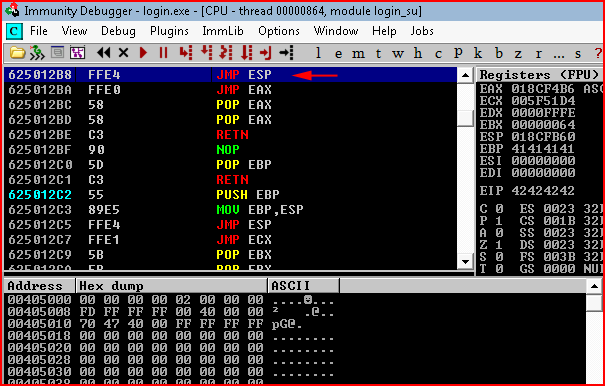Click the disassembly scrollbar down arrow

click(465, 262)
